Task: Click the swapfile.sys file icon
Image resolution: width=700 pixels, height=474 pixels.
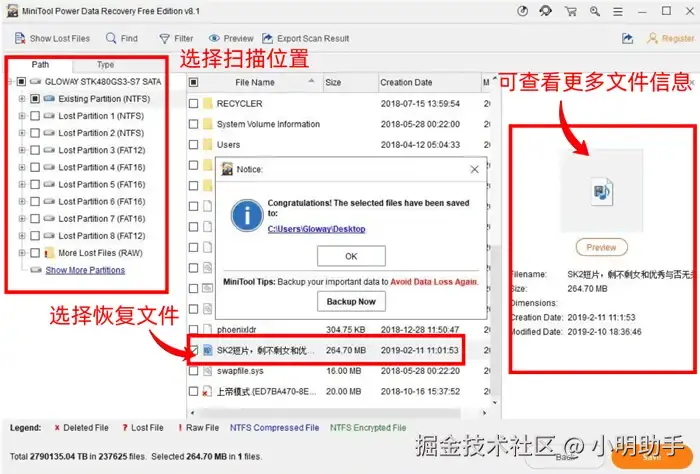Action: (x=208, y=371)
